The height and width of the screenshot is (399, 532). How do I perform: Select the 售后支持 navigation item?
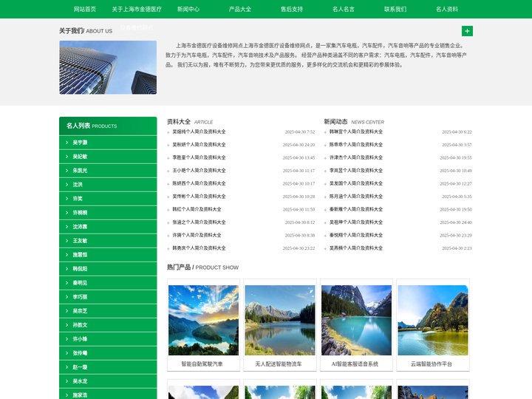(x=292, y=9)
